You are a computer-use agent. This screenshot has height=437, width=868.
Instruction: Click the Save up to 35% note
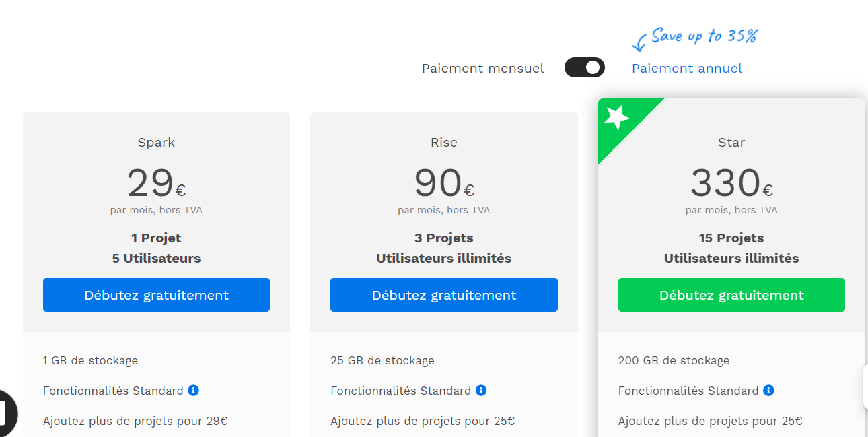point(704,36)
